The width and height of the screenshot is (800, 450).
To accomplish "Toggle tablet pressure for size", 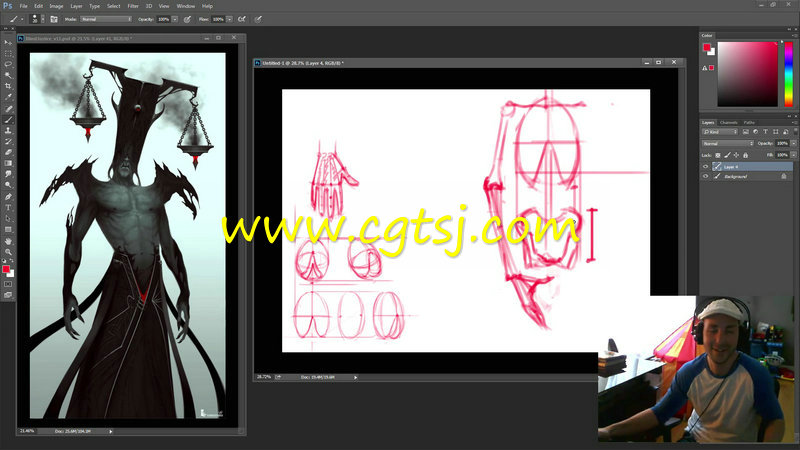I will pos(258,19).
